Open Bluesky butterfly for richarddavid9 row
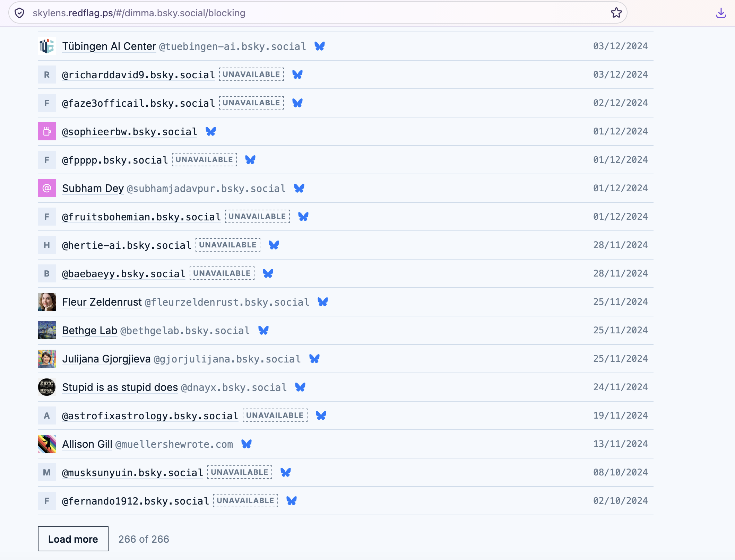The width and height of the screenshot is (735, 560). 297,75
